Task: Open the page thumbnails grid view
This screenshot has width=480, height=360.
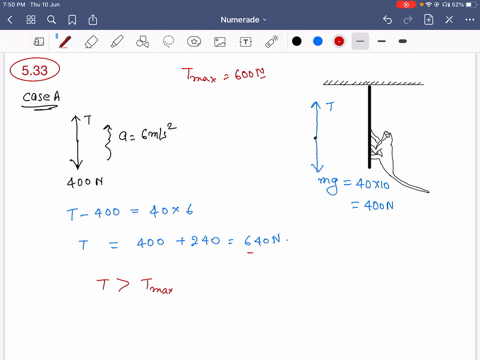Action: [31, 20]
